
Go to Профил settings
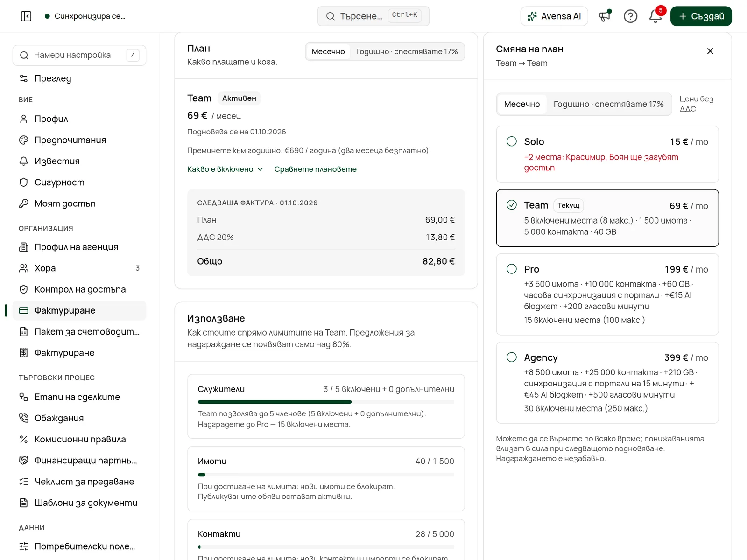79,119
